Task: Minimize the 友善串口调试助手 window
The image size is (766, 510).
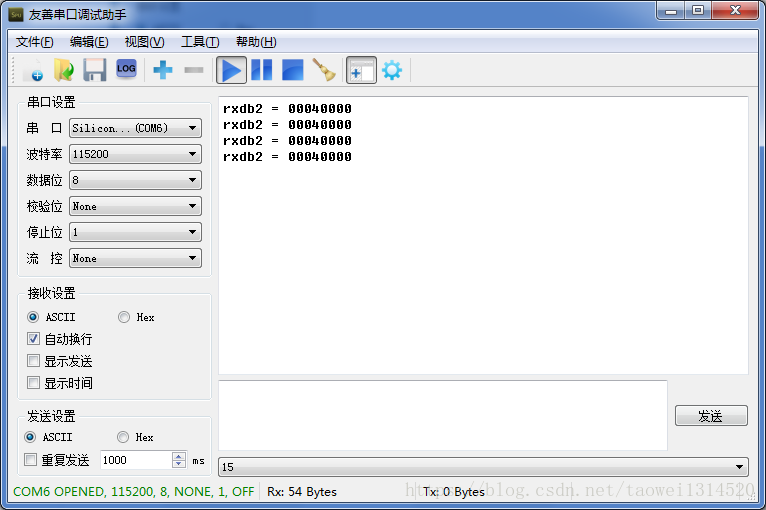Action: click(671, 11)
